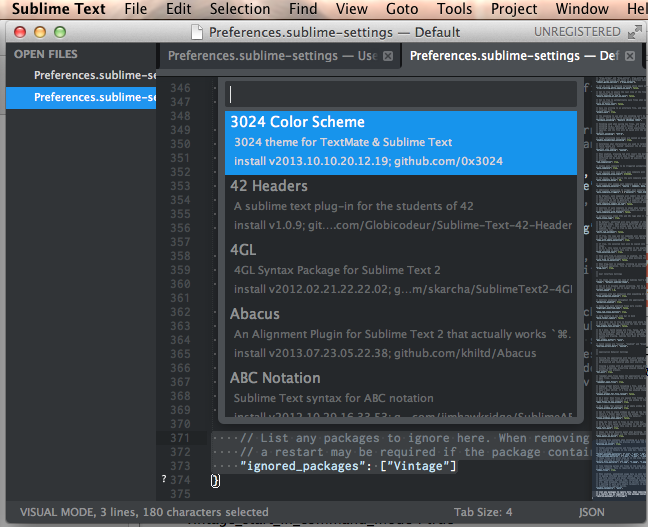
Task: Select highlighted Preferences file in Open Files sidebar
Action: coord(81,98)
